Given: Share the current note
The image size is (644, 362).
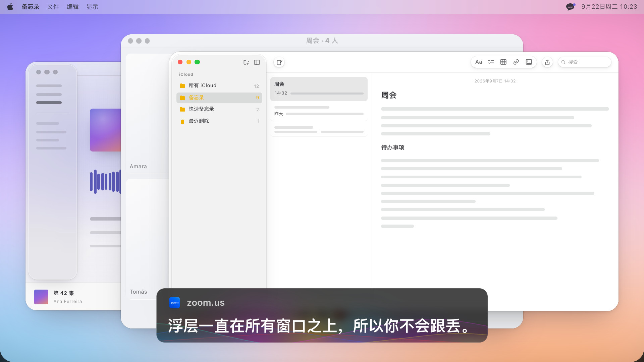Looking at the screenshot, I should 547,62.
